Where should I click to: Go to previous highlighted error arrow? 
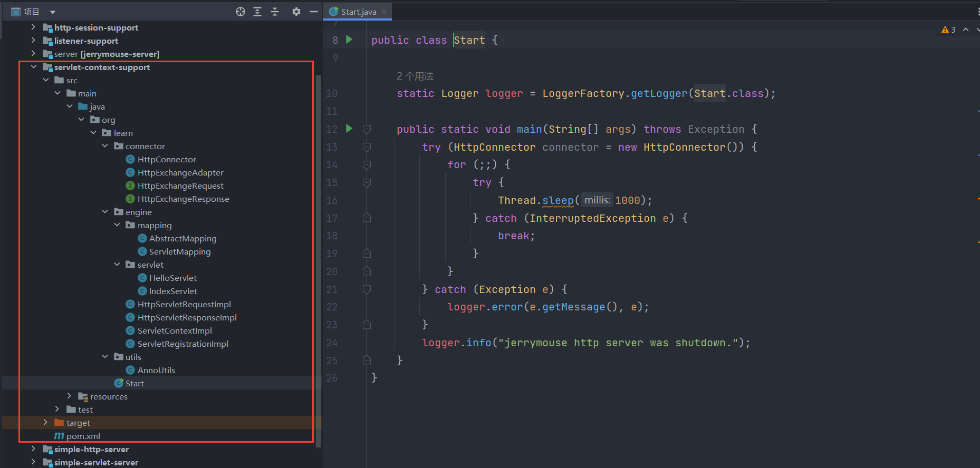[966, 30]
